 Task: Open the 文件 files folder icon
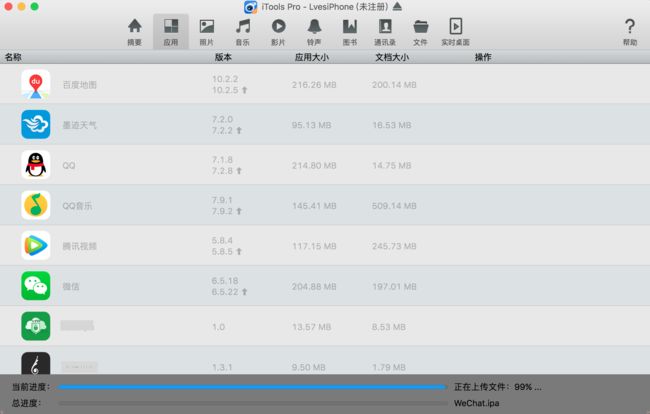(420, 32)
